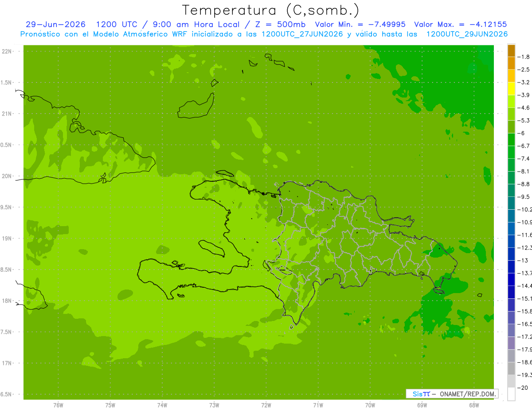This screenshot has height=411, width=532.
Task: Pick the yellow swatch between -3.2 and -3.9
Action: tap(511, 89)
